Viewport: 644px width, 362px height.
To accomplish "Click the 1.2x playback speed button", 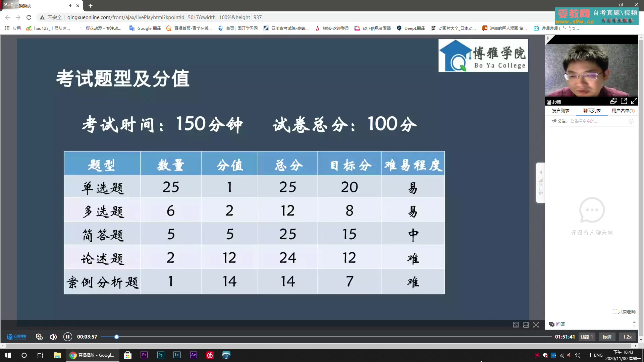I will pos(627,337).
